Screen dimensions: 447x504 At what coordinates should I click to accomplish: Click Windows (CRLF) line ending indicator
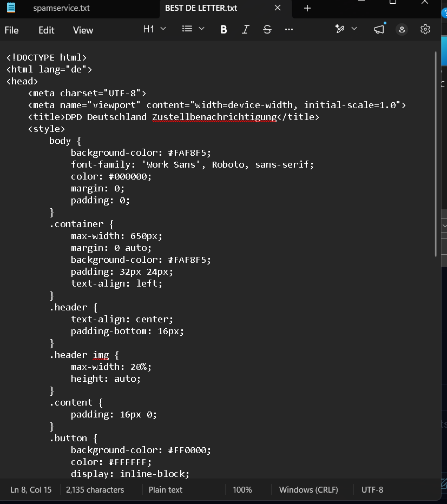pyautogui.click(x=308, y=490)
